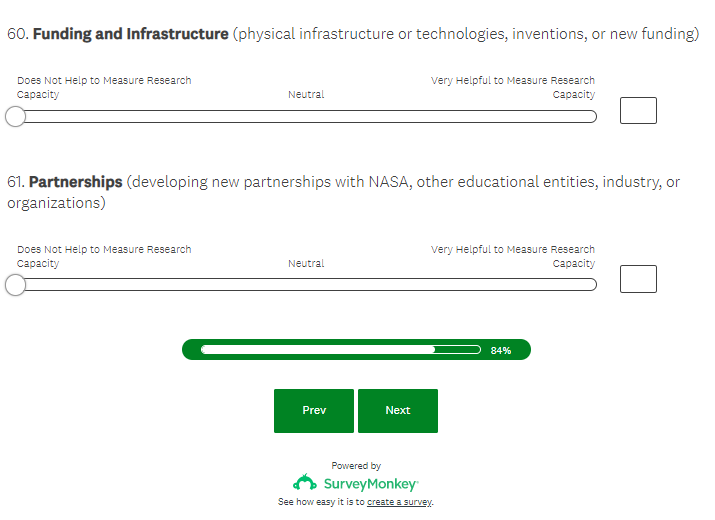This screenshot has height=520, width=715.
Task: Click the 84% progress label
Action: pos(501,351)
